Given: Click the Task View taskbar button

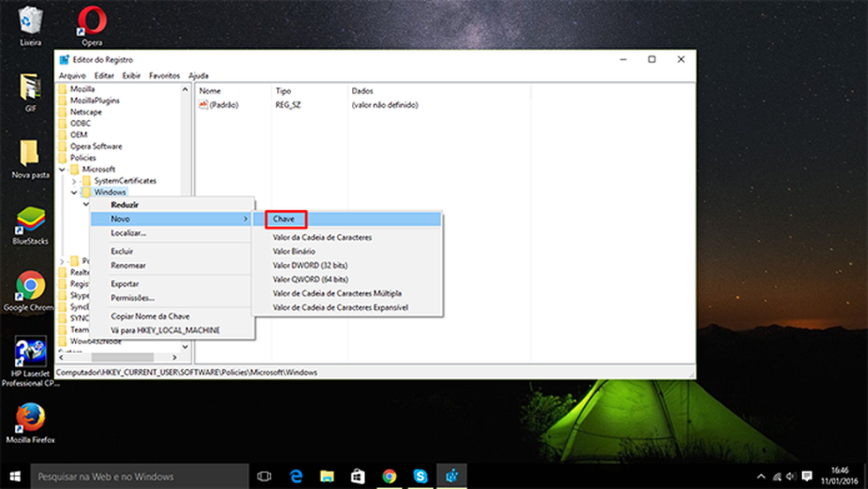Looking at the screenshot, I should pos(264,477).
